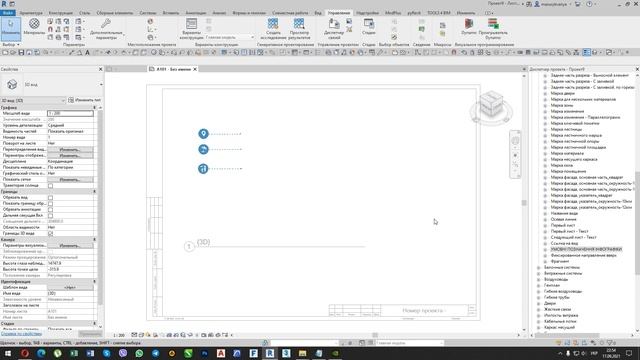This screenshot has height=360, width=640.
Task: Switch to Надстройки ribbon tab
Action: click(367, 13)
